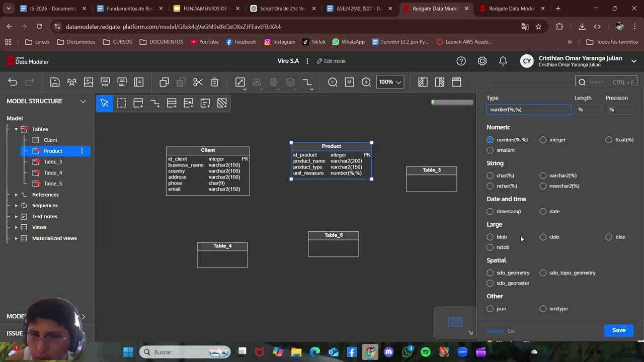The height and width of the screenshot is (362, 644).
Task: Expand the user account menu chevron
Action: (x=633, y=61)
